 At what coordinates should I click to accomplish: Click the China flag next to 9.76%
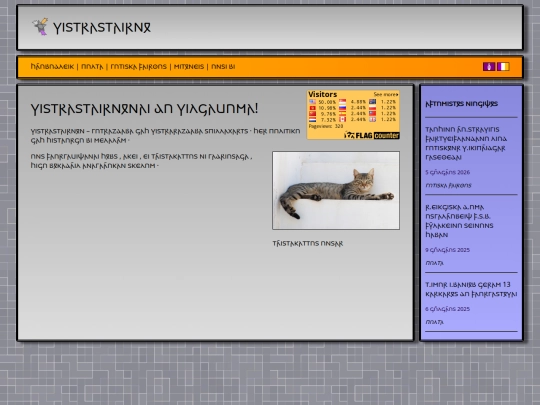tap(312, 113)
